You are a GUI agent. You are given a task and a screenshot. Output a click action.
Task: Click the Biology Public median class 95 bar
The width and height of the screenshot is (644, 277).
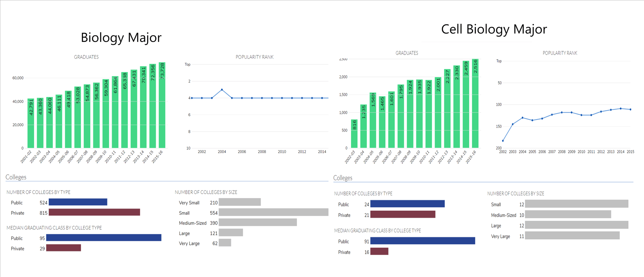coord(104,238)
